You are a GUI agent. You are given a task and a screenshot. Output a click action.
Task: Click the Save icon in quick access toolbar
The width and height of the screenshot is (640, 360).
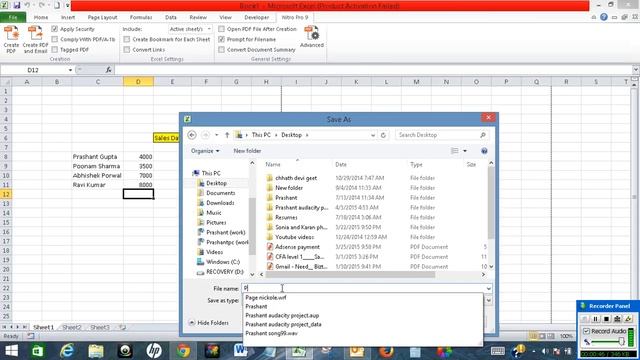coord(17,6)
